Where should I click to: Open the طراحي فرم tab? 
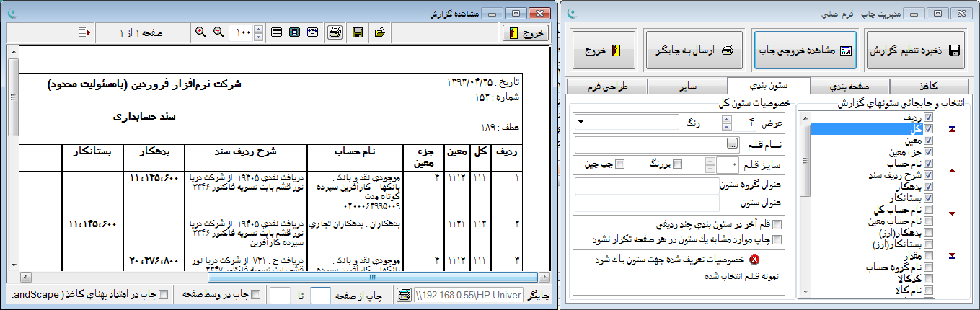coord(607,87)
